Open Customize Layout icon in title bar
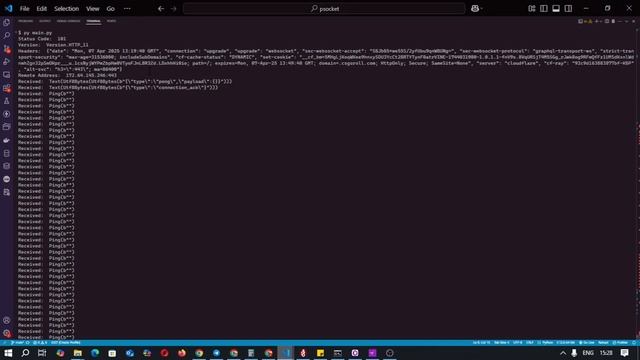The height and width of the screenshot is (360, 640). (x=531, y=9)
